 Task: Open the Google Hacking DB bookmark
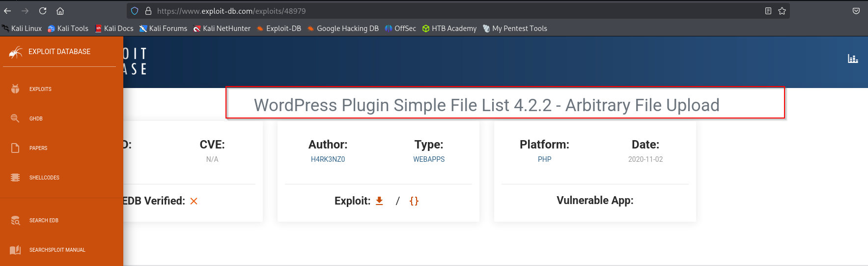pyautogui.click(x=343, y=29)
